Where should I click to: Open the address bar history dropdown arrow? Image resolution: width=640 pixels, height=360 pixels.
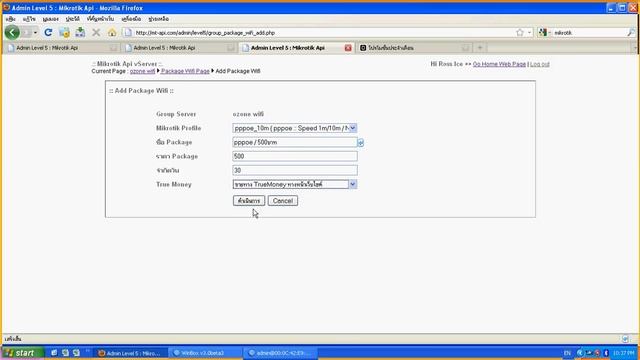(529, 32)
